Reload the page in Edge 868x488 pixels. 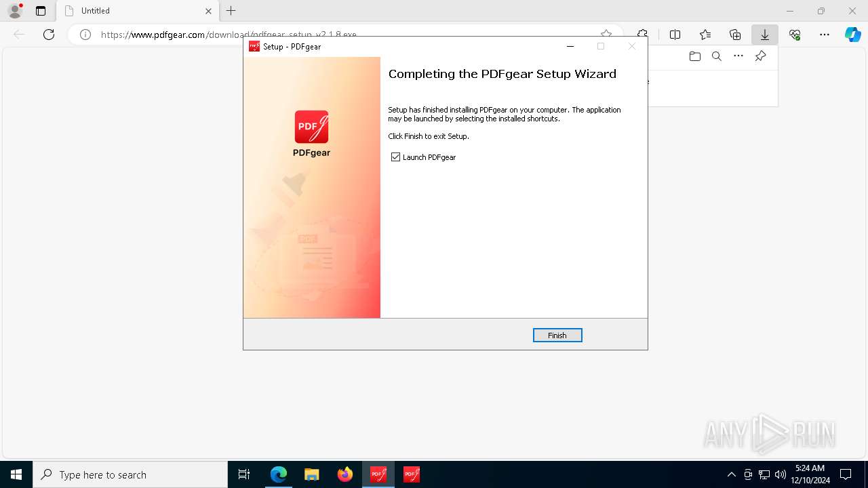click(49, 35)
